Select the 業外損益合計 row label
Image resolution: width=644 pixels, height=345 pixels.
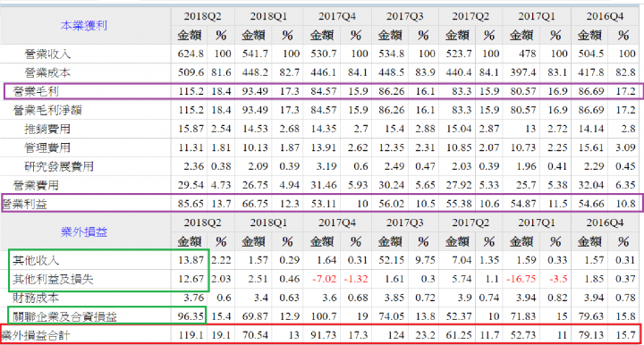pyautogui.click(x=36, y=335)
